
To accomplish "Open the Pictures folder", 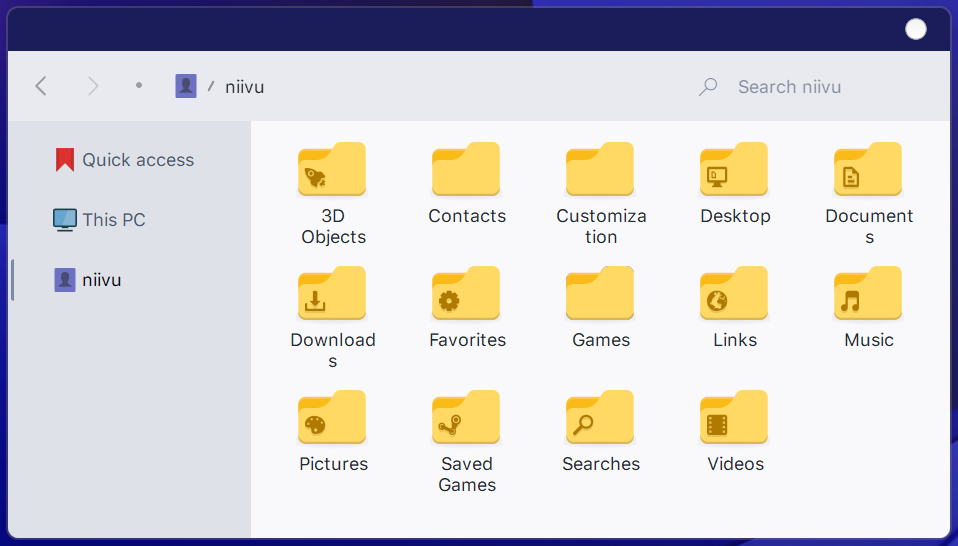I will pyautogui.click(x=332, y=418).
